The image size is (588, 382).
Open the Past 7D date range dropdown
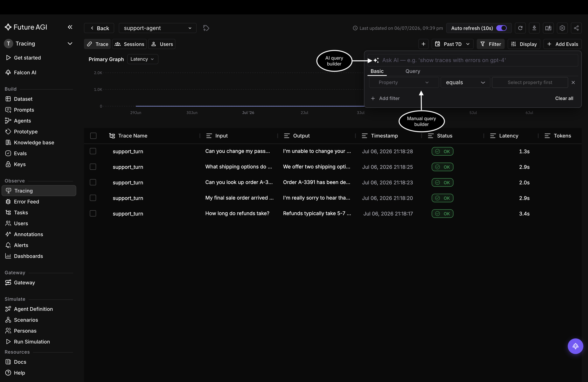452,44
